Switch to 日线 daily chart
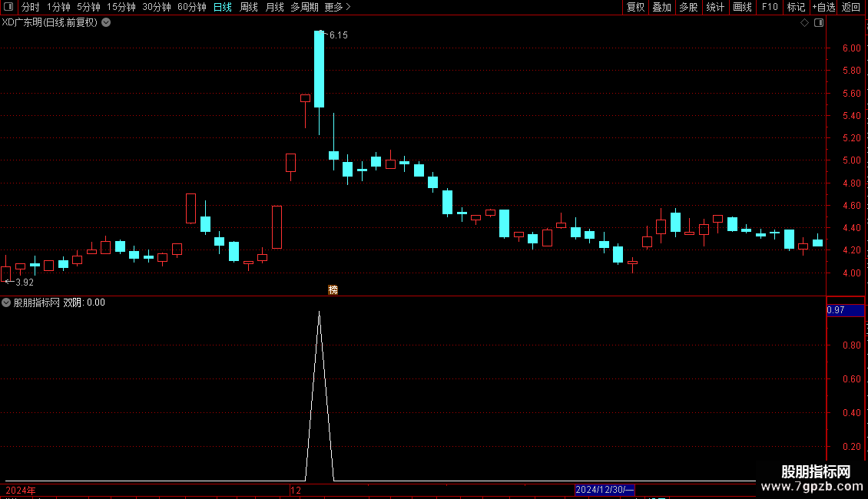This screenshot has height=499, width=868. click(x=222, y=7)
